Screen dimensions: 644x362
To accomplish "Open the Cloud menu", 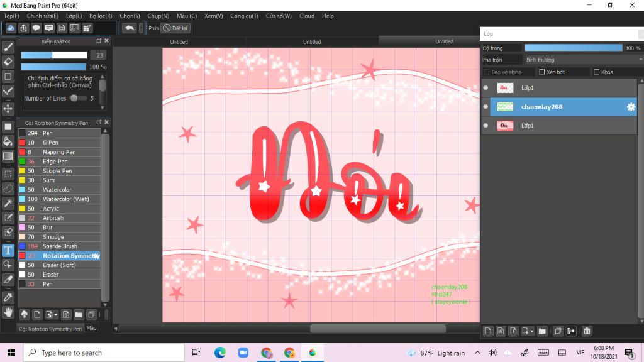I will pos(307,16).
